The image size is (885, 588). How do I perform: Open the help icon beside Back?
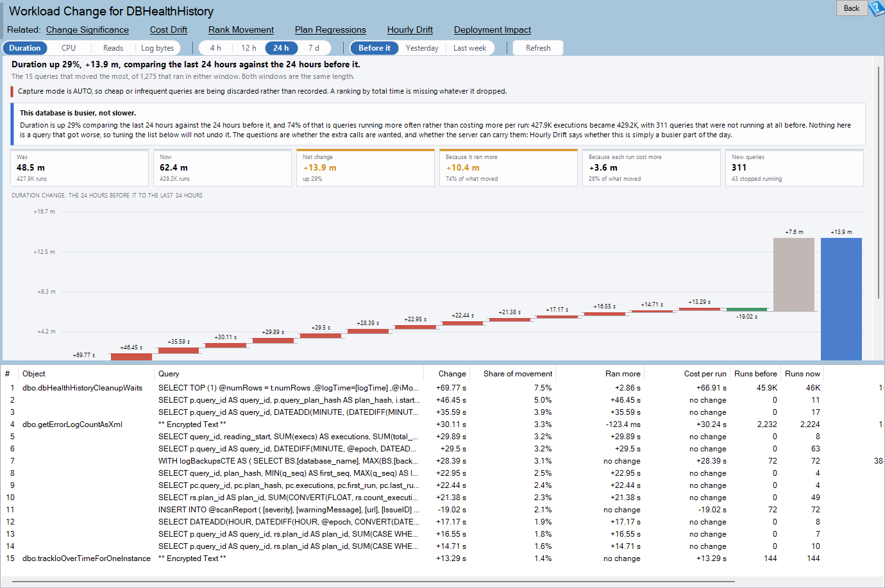coord(877,8)
